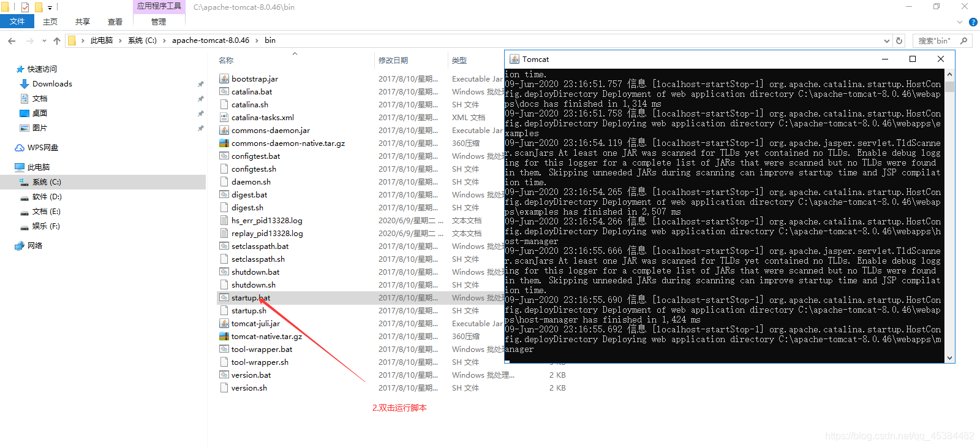Select the setclasspath.bat file icon

tap(224, 246)
